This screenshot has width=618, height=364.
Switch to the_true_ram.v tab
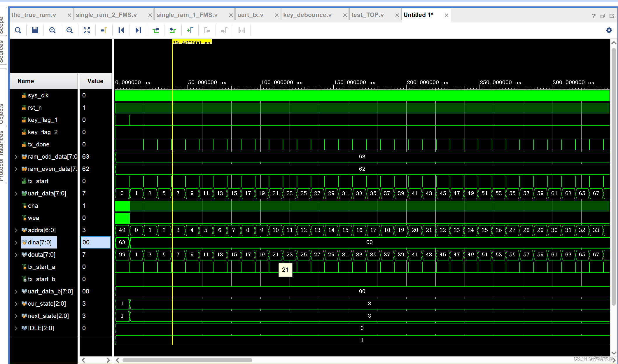tap(34, 15)
